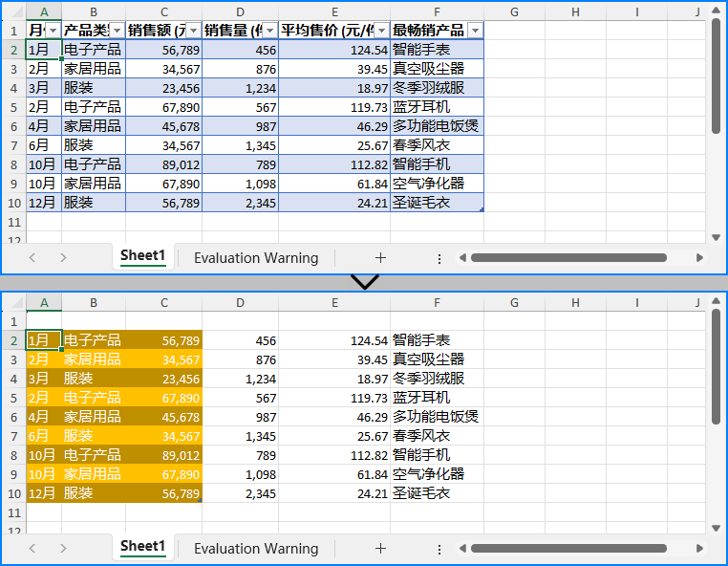Open filter dropdown for 最畅销产品 column header
The image size is (728, 566).
pyautogui.click(x=475, y=31)
